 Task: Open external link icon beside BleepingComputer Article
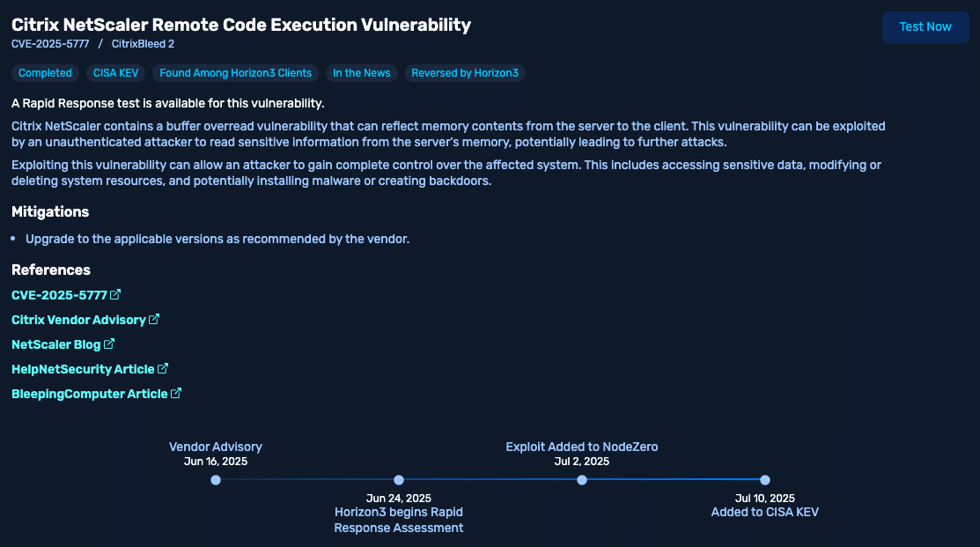[176, 393]
